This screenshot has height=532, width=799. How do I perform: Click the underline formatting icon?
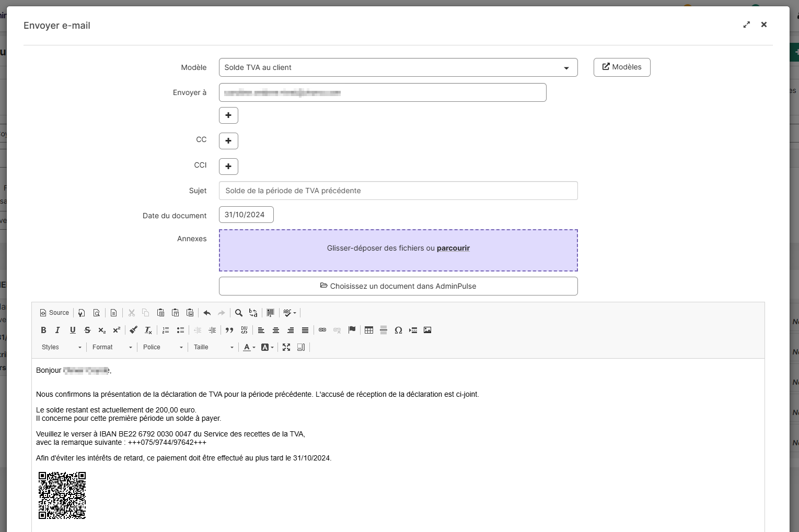click(x=73, y=330)
